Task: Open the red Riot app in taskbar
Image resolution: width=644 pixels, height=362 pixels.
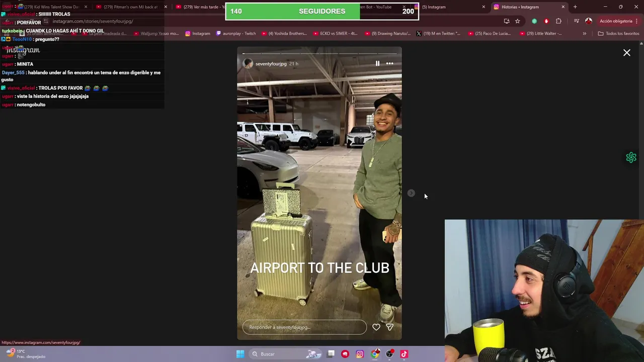Action: click(345, 354)
